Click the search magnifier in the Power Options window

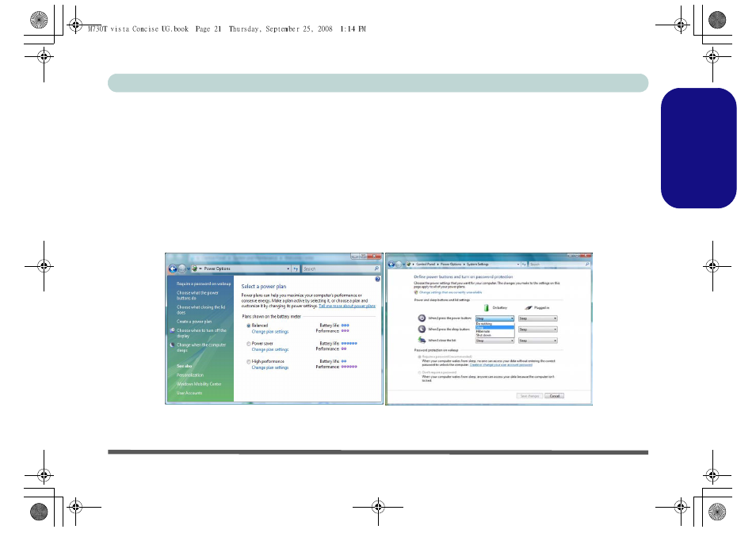[376, 268]
